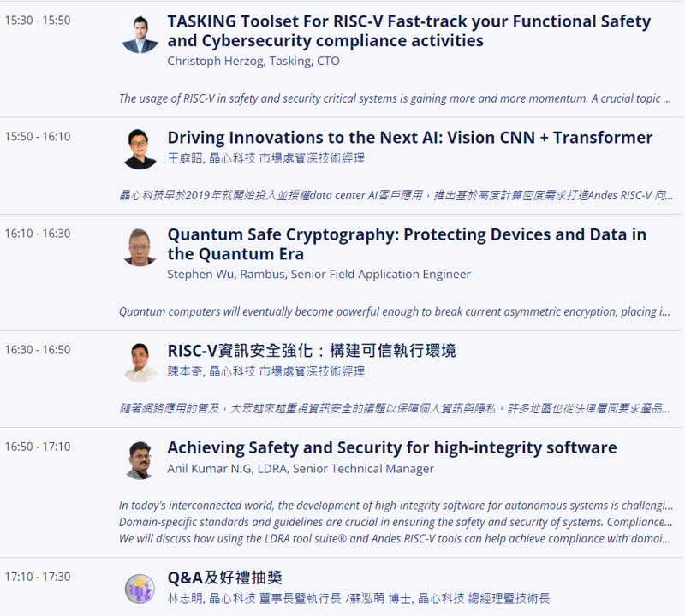Click Stephen Wu's speaker photo
The image size is (685, 616).
(140, 247)
